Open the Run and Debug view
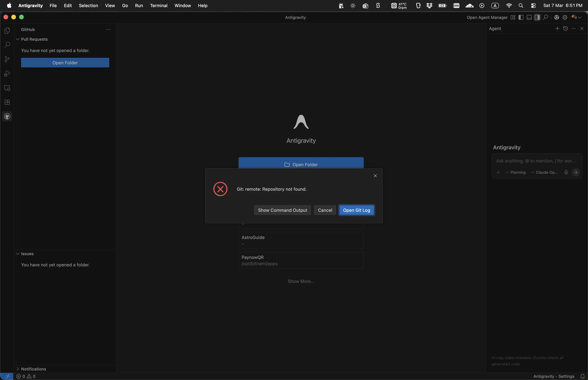This screenshot has height=380, width=588. 7,73
